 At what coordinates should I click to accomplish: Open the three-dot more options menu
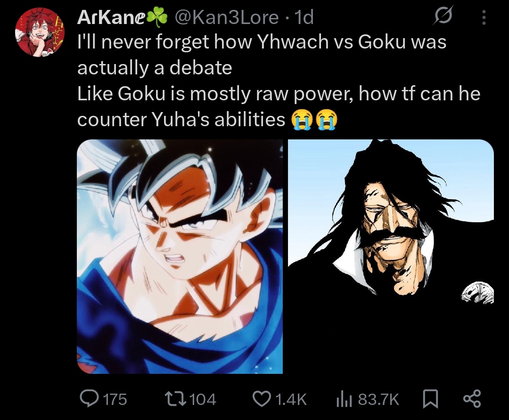[x=484, y=17]
